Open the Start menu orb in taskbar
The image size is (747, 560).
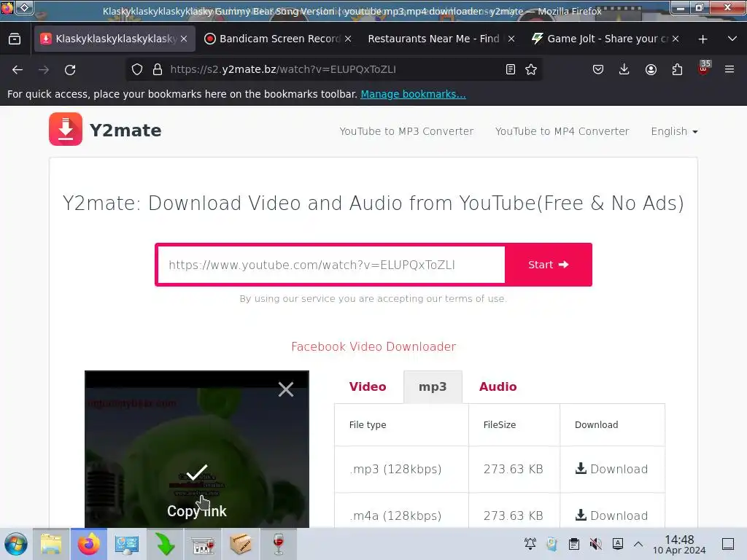click(16, 544)
